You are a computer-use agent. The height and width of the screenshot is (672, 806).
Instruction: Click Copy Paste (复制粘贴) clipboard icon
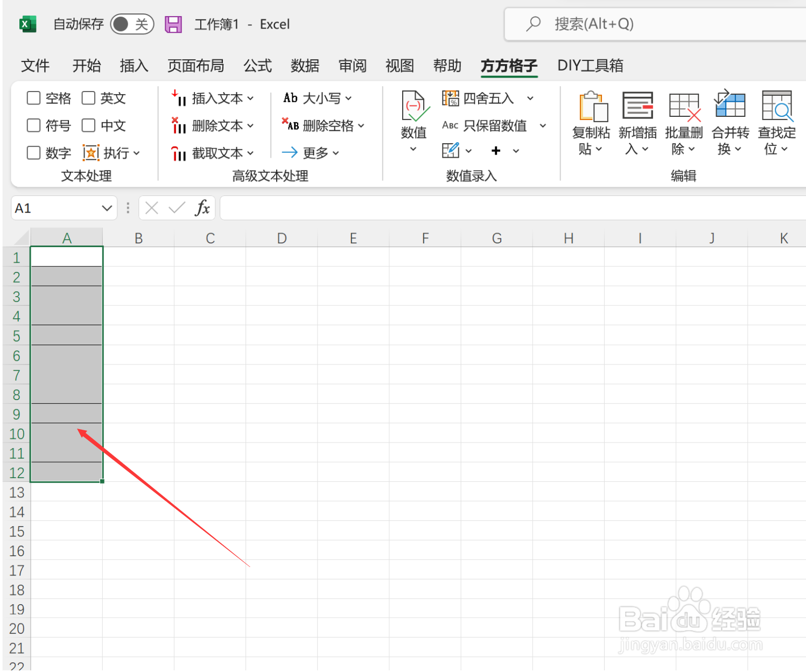coord(593,106)
